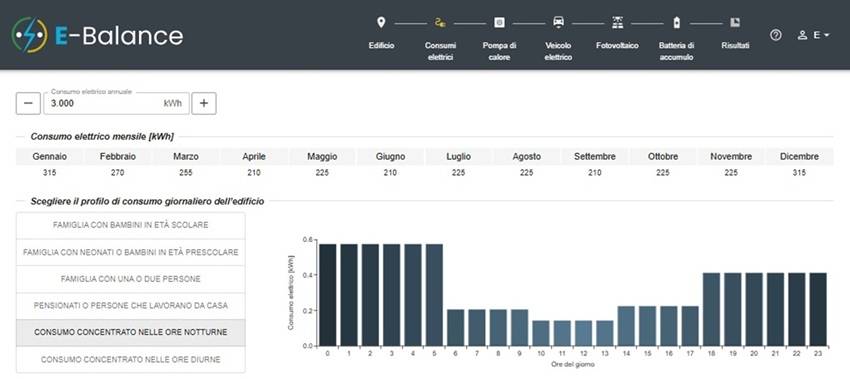Click the Giugno month header

390,157
